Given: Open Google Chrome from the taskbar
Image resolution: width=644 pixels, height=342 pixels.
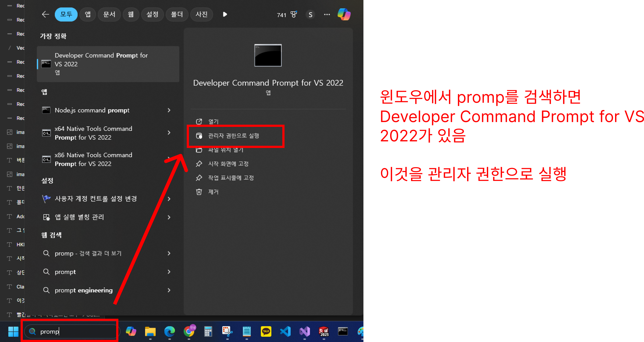Looking at the screenshot, I should tap(189, 331).
